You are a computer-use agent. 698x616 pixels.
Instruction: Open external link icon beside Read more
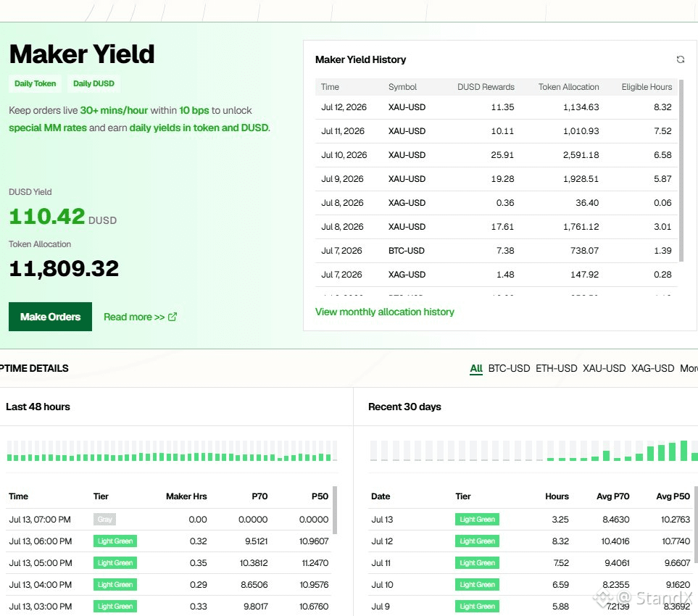[173, 317]
